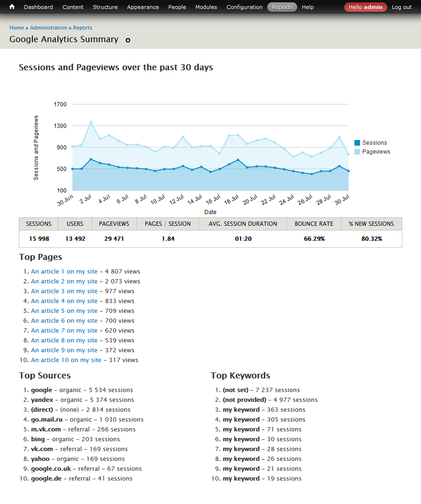Open "An article 10 on my site"
This screenshot has width=421, height=504.
[66, 360]
